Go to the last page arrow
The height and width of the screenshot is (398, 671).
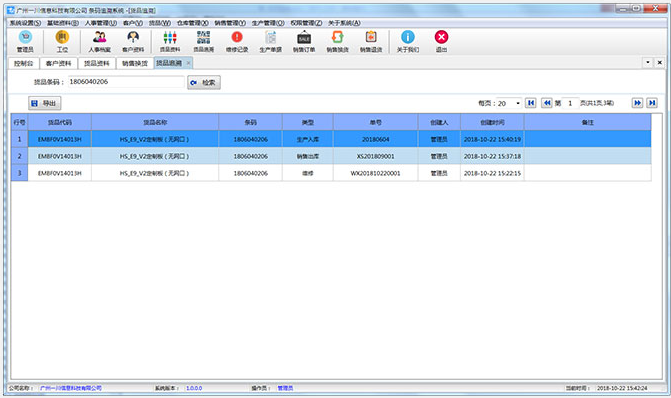pyautogui.click(x=652, y=103)
